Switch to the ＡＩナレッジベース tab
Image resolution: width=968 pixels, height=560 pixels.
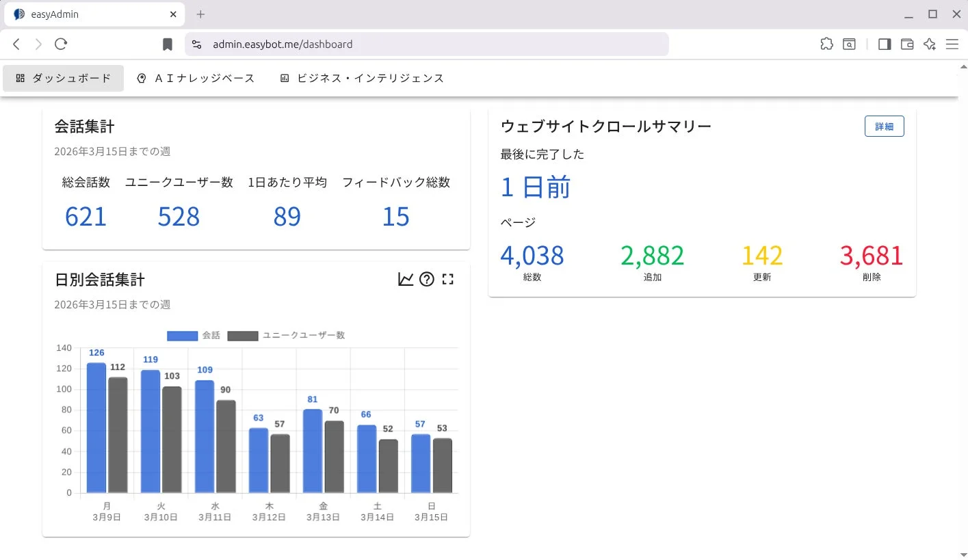(196, 78)
